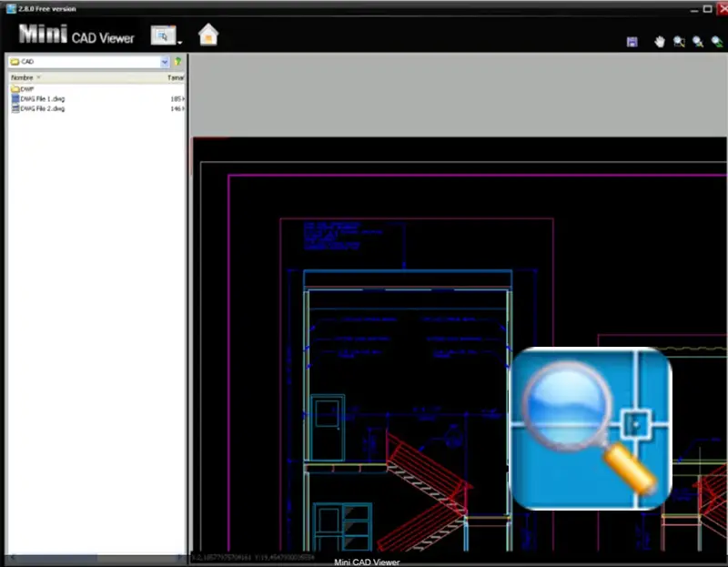Click the green up-folder icon

177,61
